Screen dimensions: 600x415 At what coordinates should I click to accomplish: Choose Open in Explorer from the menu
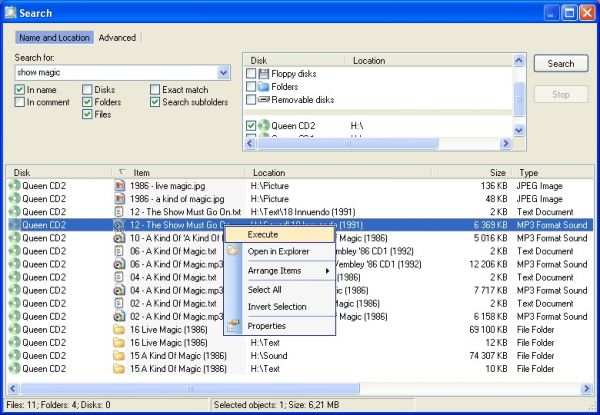pyautogui.click(x=280, y=251)
